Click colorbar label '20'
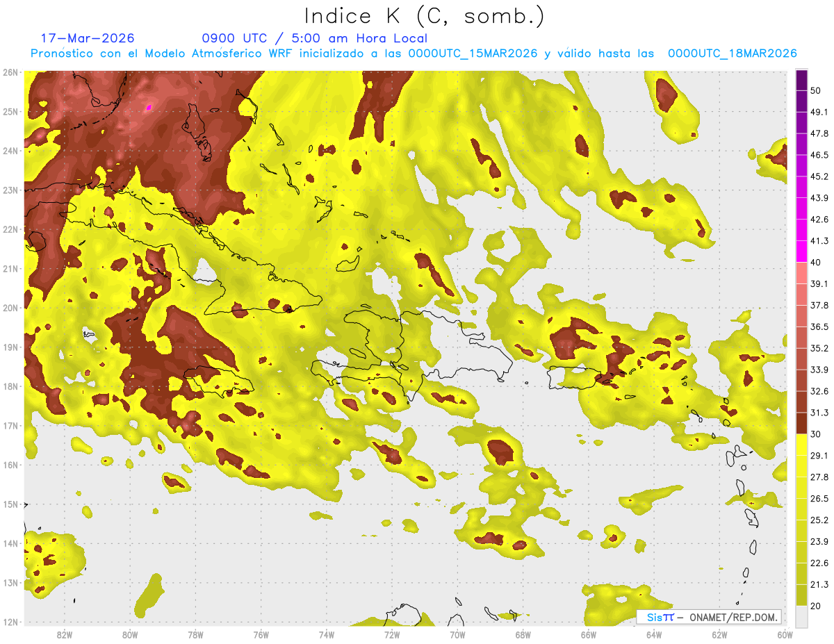This screenshot has width=834, height=644. (816, 606)
